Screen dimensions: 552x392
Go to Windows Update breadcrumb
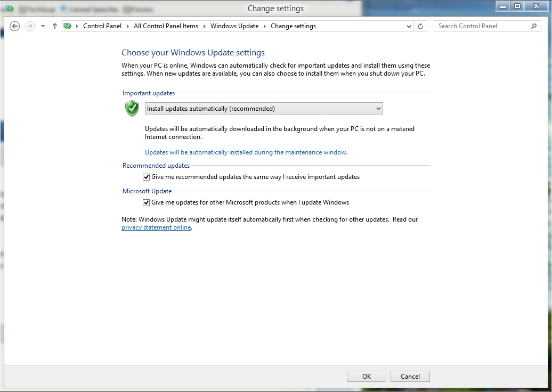coord(234,26)
